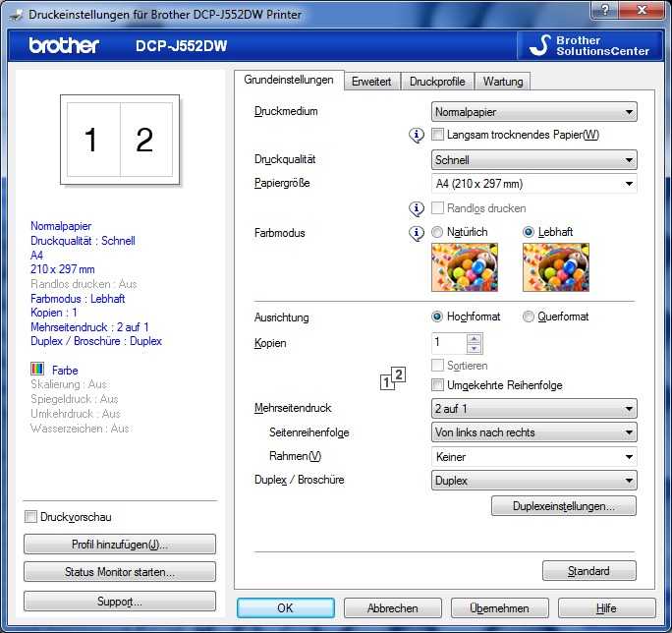
Task: Click the Duplexeinstellungen button
Action: tap(564, 506)
